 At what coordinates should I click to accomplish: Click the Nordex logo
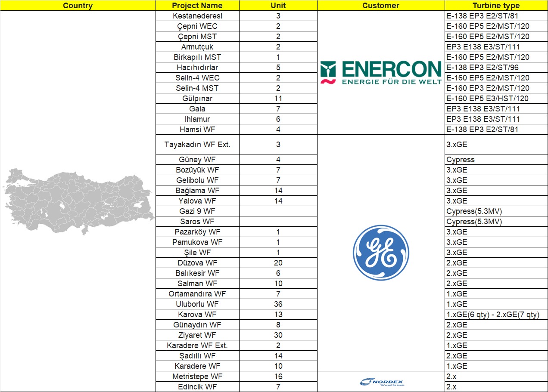(x=382, y=382)
